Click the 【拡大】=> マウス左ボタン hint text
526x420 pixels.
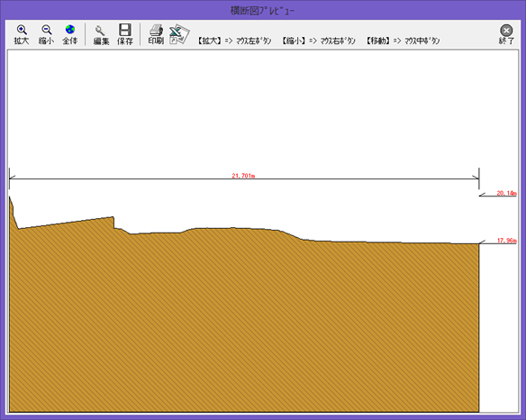[234, 41]
